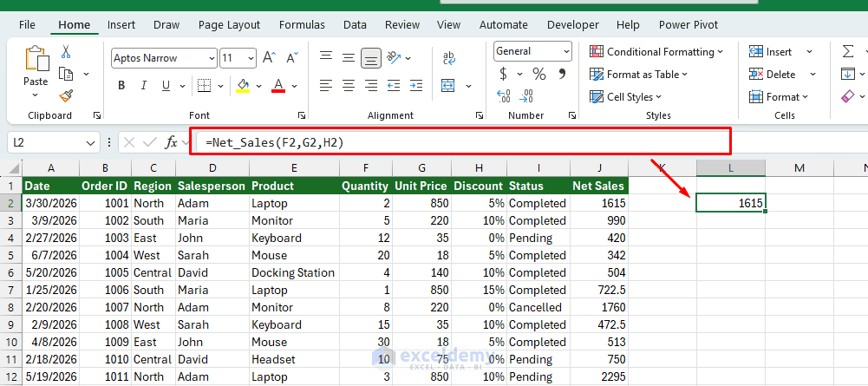Viewport: 868px width, 386px height.
Task: Open the Fill Color dropdown arrow
Action: pyautogui.click(x=258, y=87)
